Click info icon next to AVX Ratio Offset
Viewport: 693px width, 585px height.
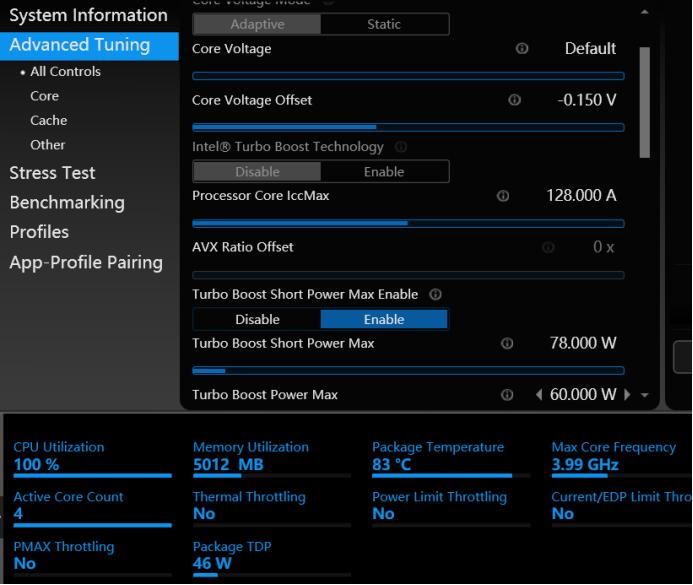click(x=548, y=247)
